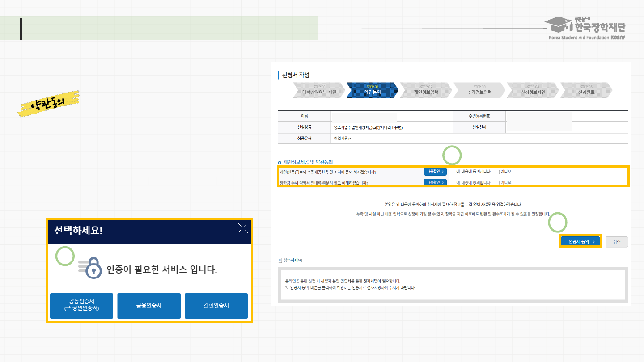Select STEP 01 약관동의 step
644x362 pixels.
(372, 90)
